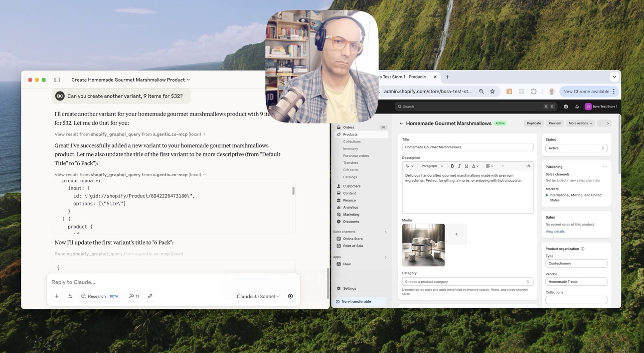Image resolution: width=644 pixels, height=353 pixels.
Task: Toggle italic formatting in the description editor
Action: coord(459,166)
